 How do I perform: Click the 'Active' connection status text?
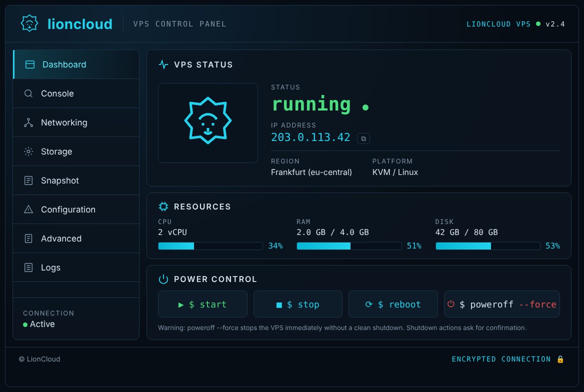(42, 324)
